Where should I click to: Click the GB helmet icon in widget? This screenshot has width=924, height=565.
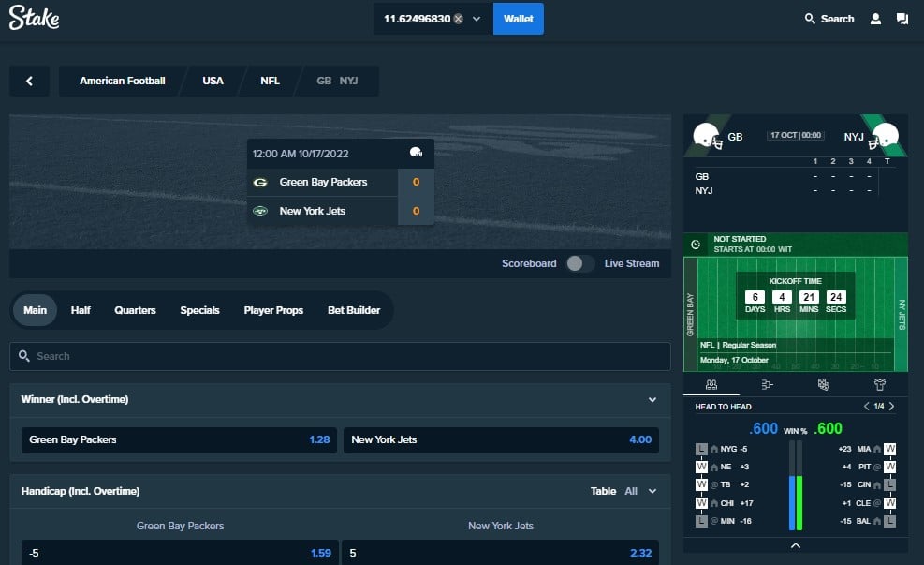click(707, 136)
